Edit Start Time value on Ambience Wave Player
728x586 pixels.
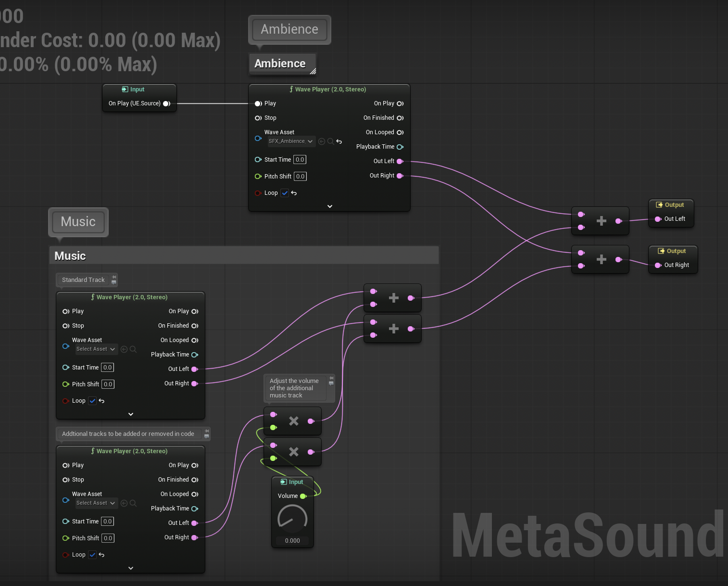pos(300,160)
